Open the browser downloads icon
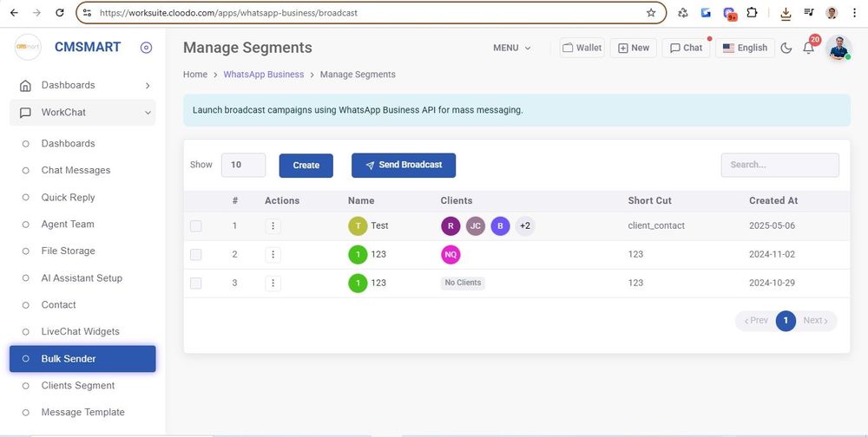 786,13
